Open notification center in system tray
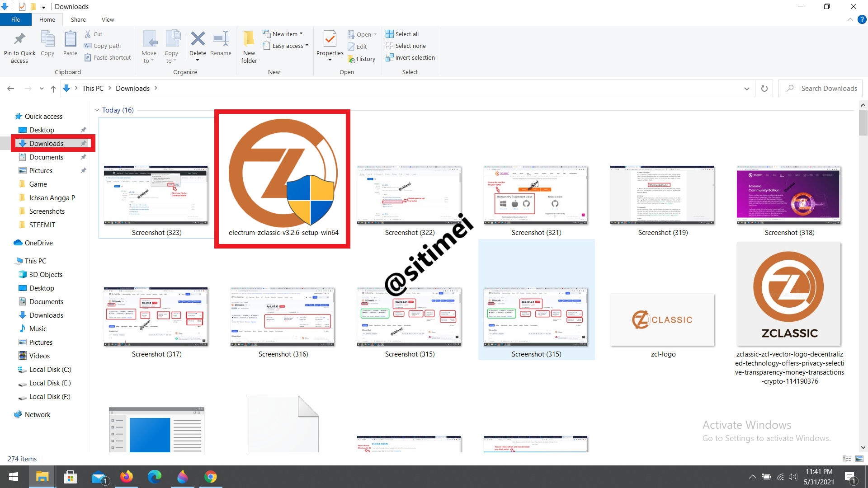The width and height of the screenshot is (868, 488). point(850,477)
